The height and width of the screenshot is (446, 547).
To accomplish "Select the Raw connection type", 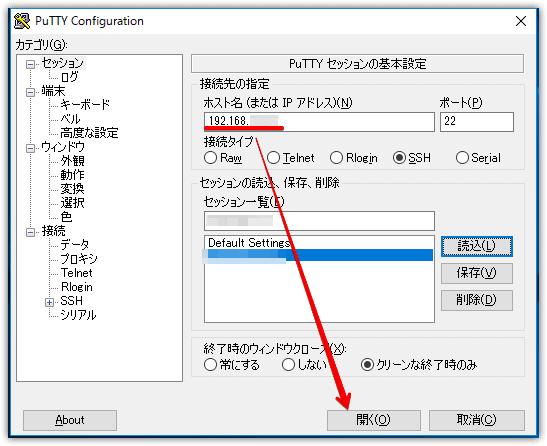I will click(210, 158).
